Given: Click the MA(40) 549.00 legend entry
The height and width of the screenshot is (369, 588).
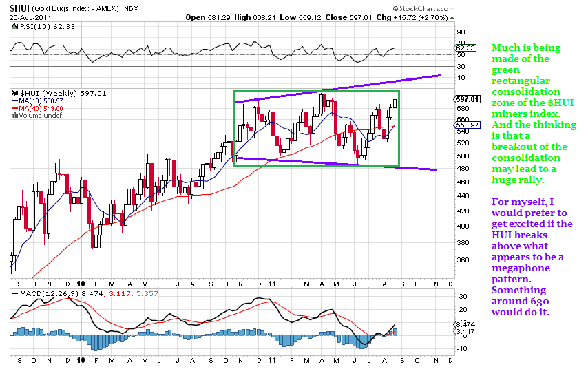Looking at the screenshot, I should pyautogui.click(x=41, y=109).
